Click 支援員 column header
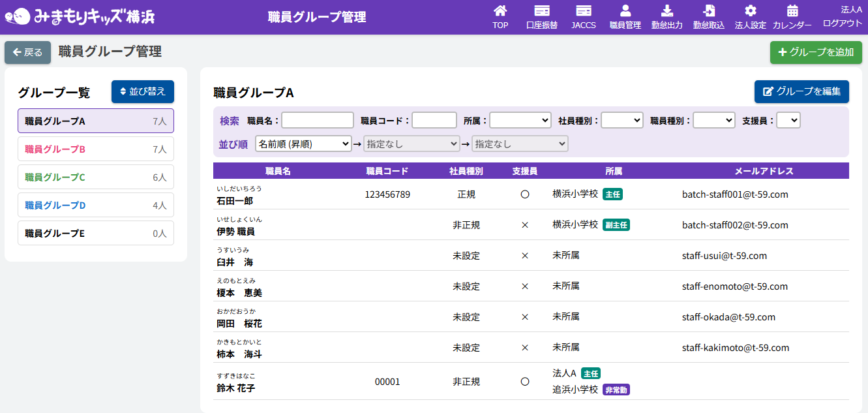The image size is (868, 413). click(525, 171)
